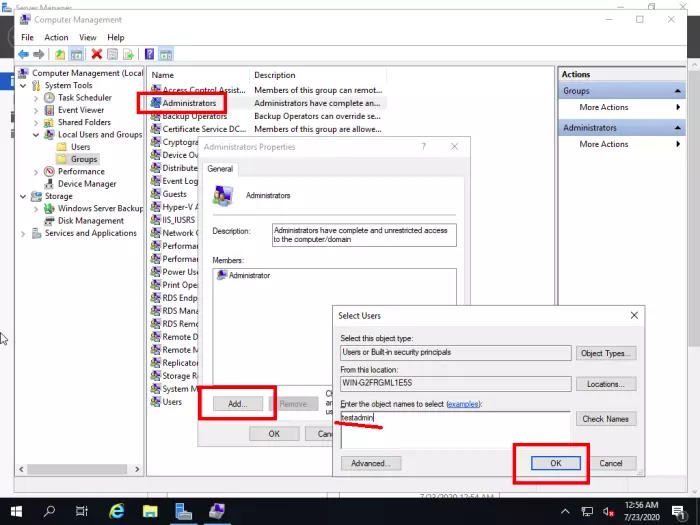The image size is (700, 525).
Task: Click the Check Names button
Action: pyautogui.click(x=606, y=419)
